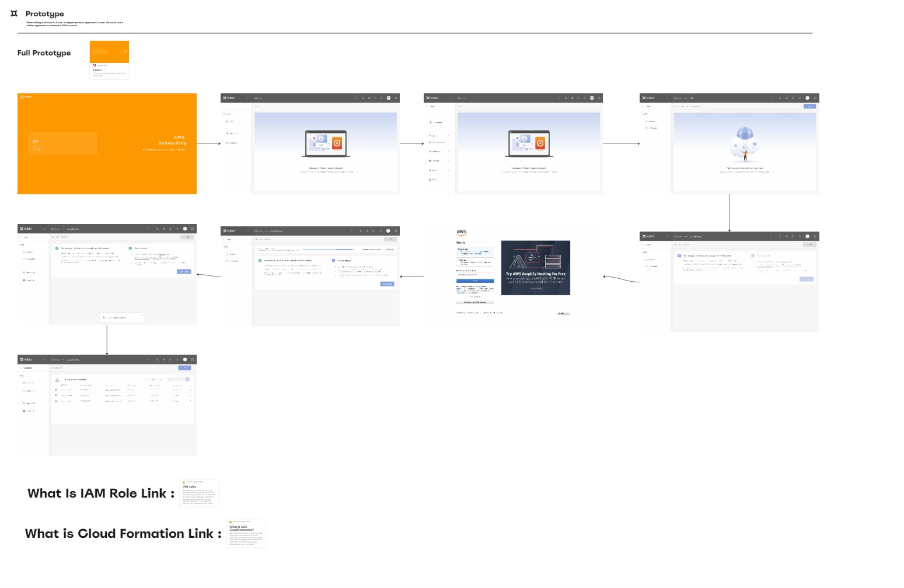Click the white avatar circle in second frame header
This screenshot has height=588, width=904.
coord(389,98)
